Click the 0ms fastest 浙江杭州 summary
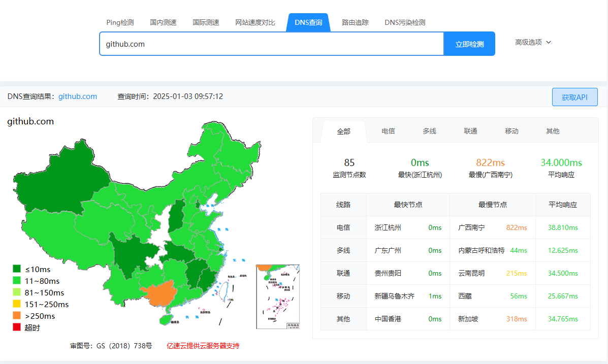 tap(420, 162)
